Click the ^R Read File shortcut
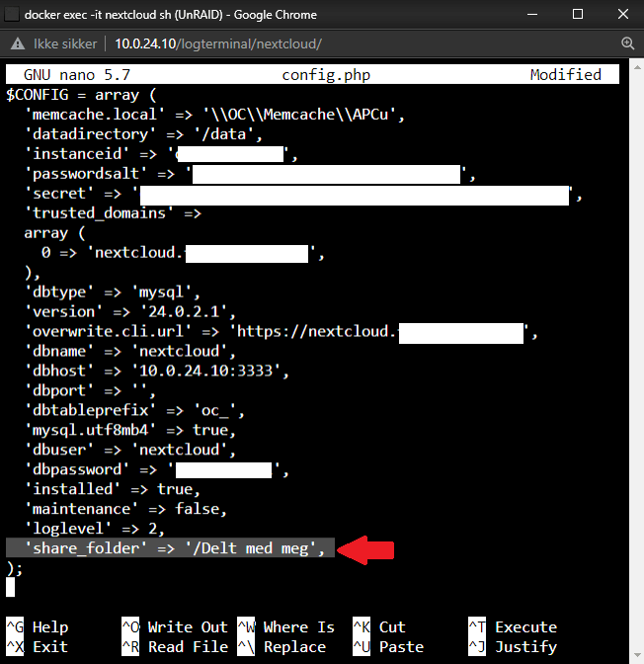644x664 pixels. pyautogui.click(x=175, y=646)
